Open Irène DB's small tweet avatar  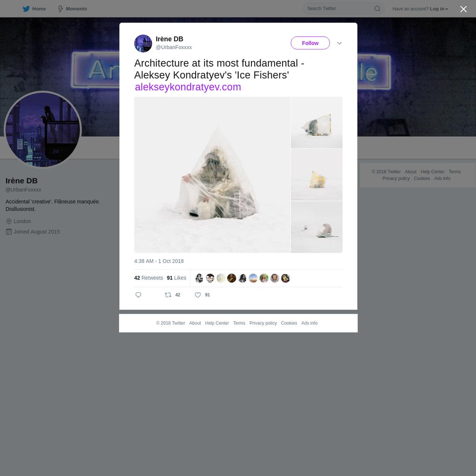tap(143, 43)
